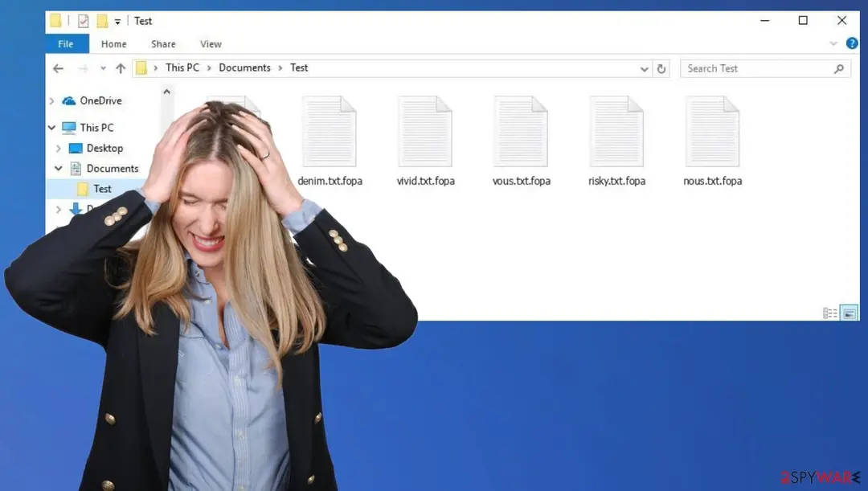Expand the OneDrive tree node
The width and height of the screenshot is (868, 491).
pyautogui.click(x=52, y=100)
